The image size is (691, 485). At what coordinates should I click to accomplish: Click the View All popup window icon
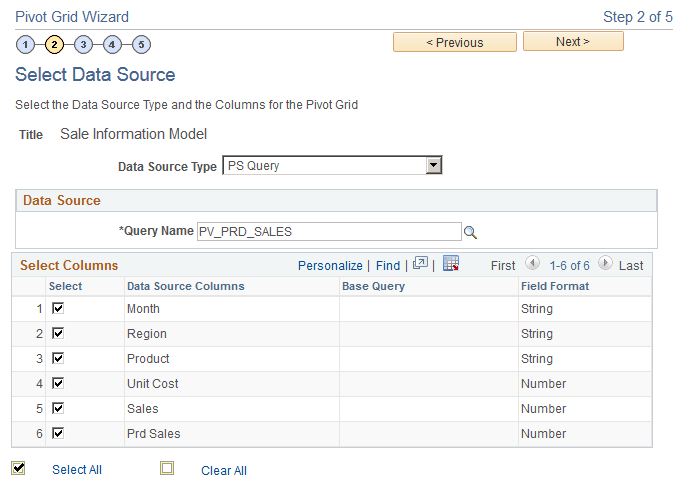click(420, 264)
